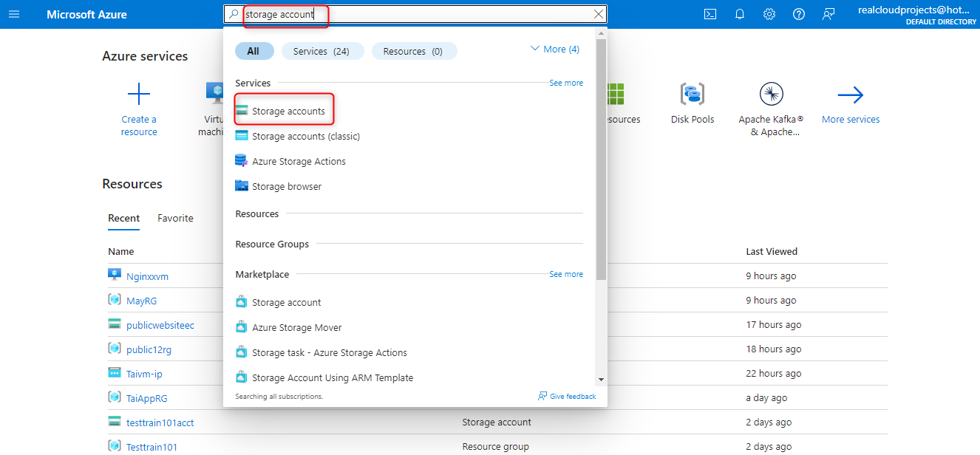
Task: Open Storage browser service result
Action: (287, 186)
